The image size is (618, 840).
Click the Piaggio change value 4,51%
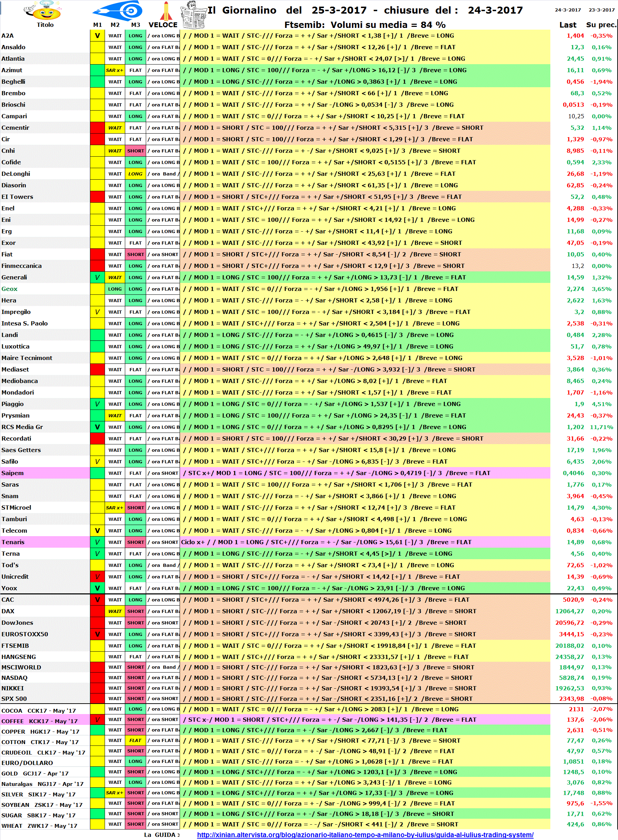[602, 404]
